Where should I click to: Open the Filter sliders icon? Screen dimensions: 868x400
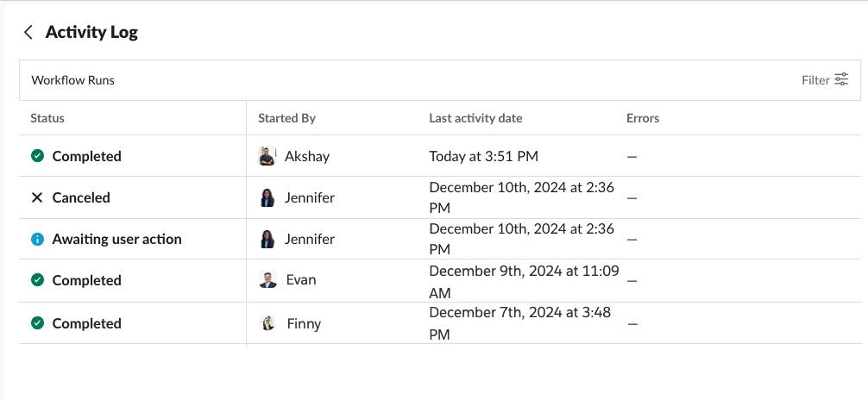click(841, 79)
